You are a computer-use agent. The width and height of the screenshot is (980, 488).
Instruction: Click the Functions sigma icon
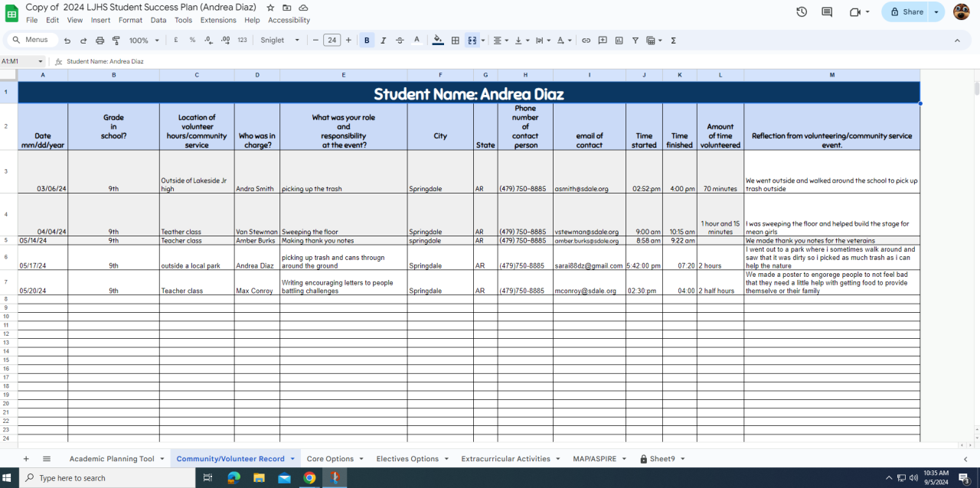coord(673,41)
